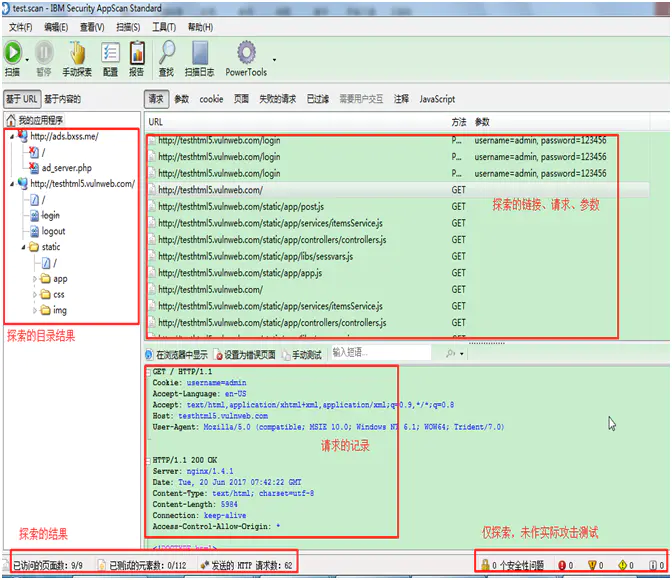Select the cookie tab
Screen dimensions: 672x580
pos(211,99)
